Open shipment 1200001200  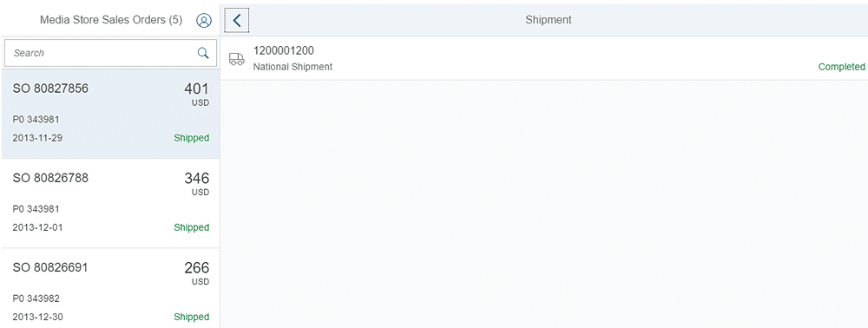(x=544, y=58)
